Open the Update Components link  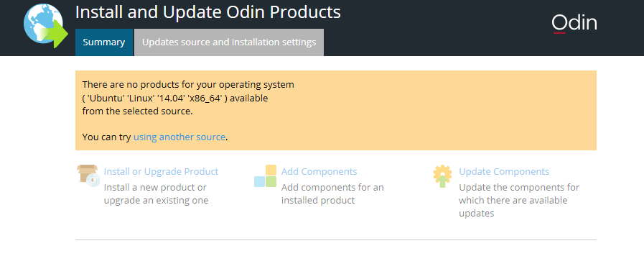tap(504, 171)
